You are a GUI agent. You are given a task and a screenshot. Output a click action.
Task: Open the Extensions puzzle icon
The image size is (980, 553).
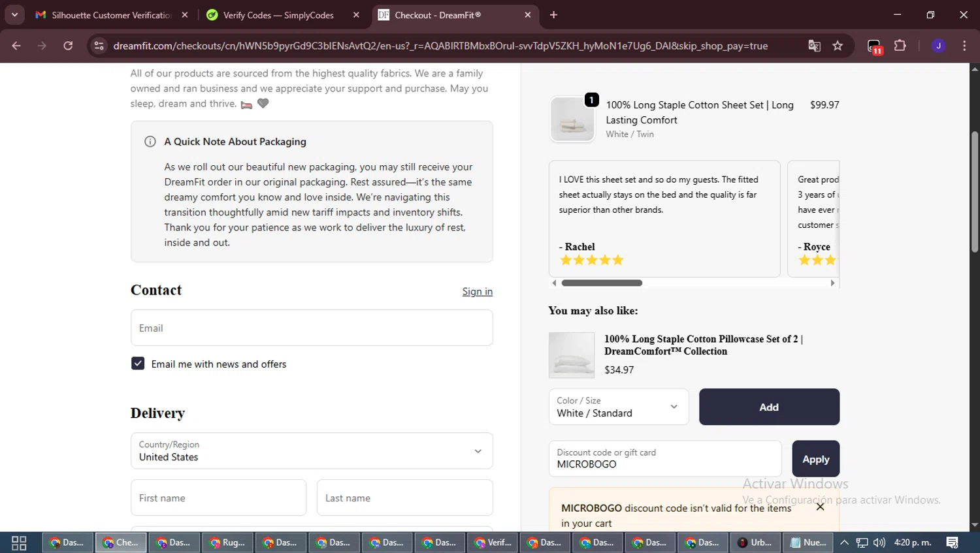[x=900, y=46]
